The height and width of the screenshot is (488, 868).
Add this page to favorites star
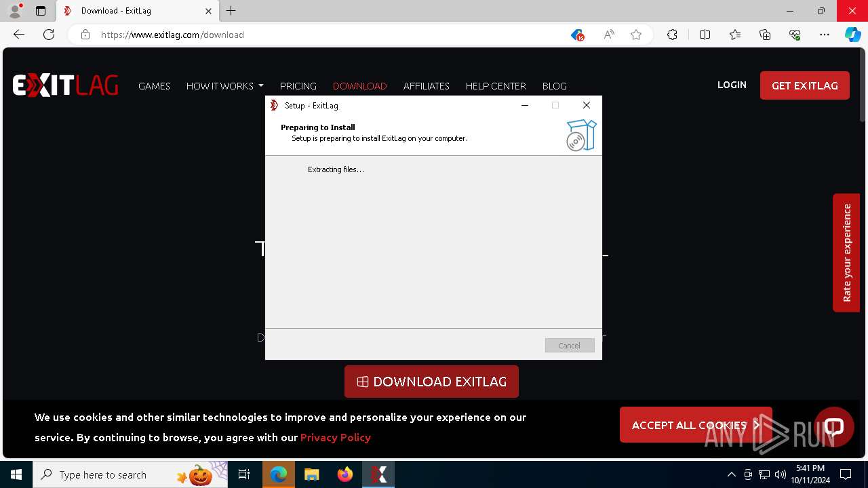pos(636,35)
